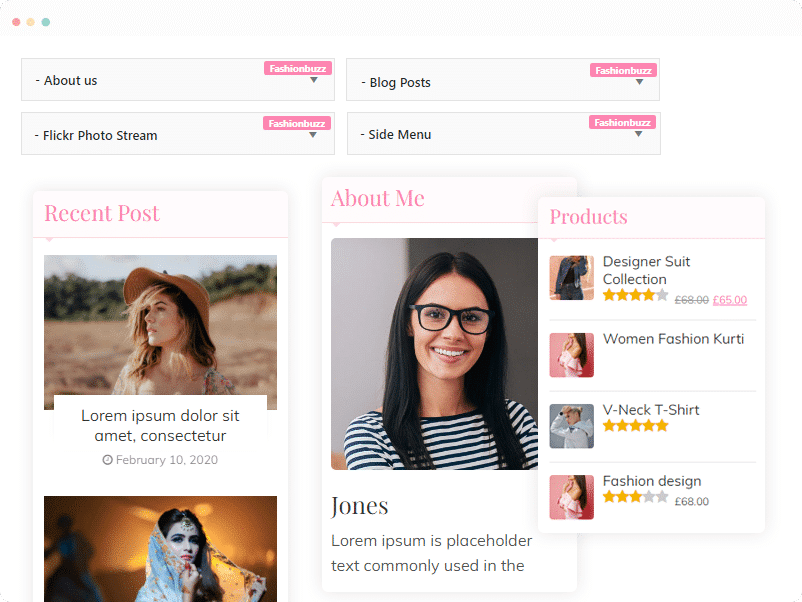This screenshot has width=802, height=602.
Task: Open the Fashion design product thumbnail
Action: (x=571, y=497)
